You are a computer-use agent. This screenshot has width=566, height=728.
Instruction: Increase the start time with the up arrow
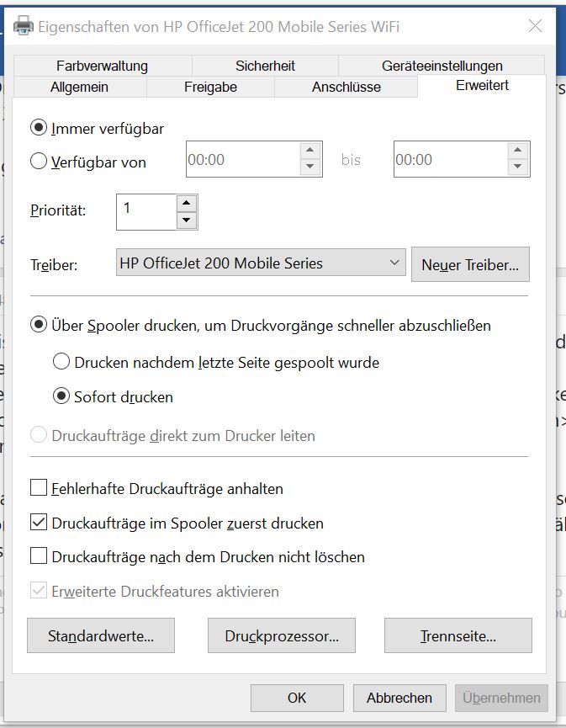[x=310, y=150]
